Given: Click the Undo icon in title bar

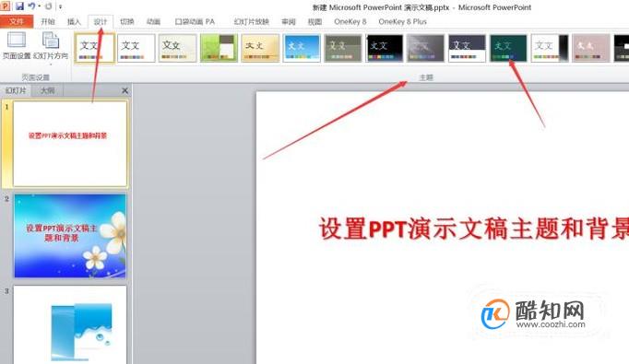Looking at the screenshot, I should point(31,6).
